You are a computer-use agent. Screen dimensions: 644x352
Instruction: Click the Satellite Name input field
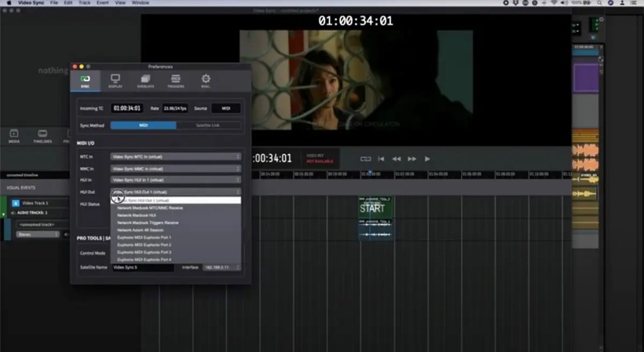pyautogui.click(x=143, y=268)
